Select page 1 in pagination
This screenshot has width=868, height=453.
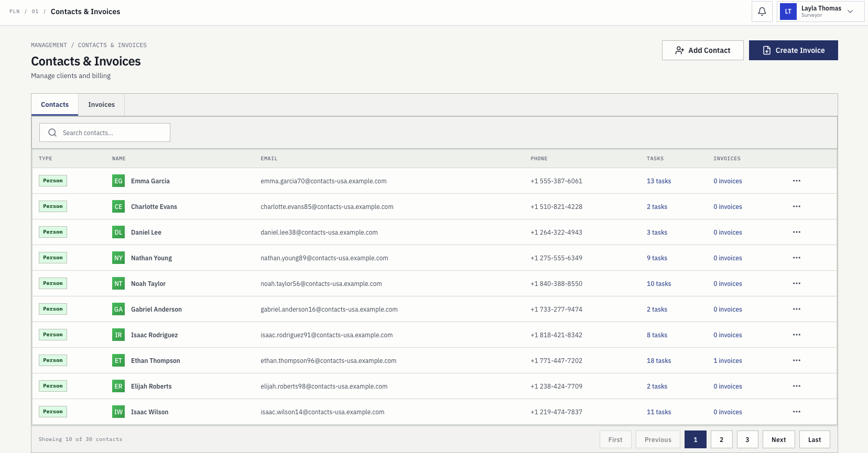click(x=696, y=439)
